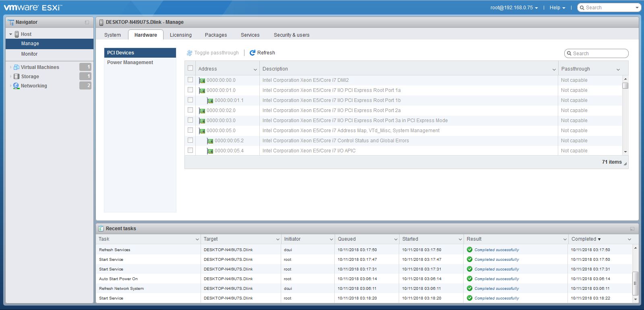Screen dimensions: 644x310
Task: Click the PCI card icon for 0000:00:03.0
Action: (x=202, y=121)
